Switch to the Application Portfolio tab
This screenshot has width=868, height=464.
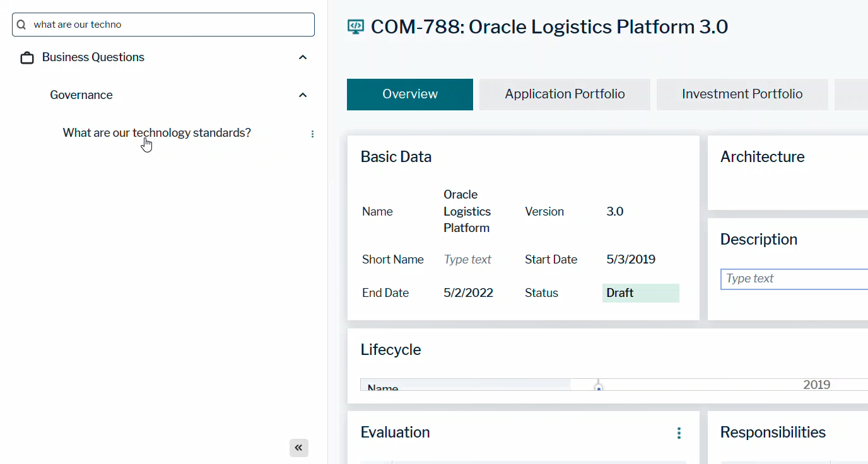point(565,95)
